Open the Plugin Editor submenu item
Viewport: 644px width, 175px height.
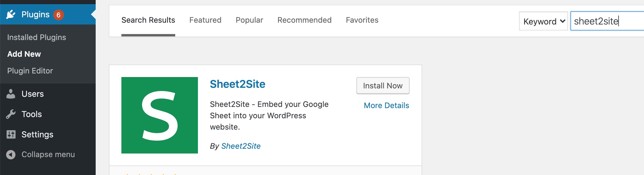(x=30, y=71)
